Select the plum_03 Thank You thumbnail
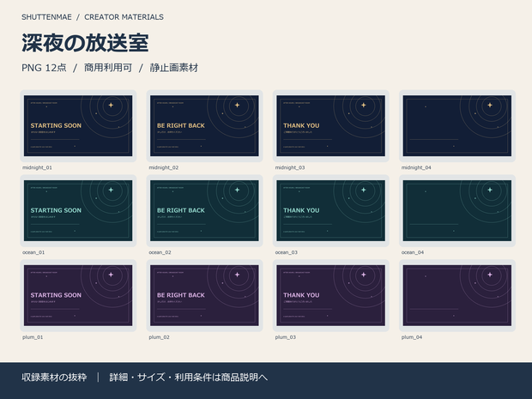532x399 pixels. point(331,295)
